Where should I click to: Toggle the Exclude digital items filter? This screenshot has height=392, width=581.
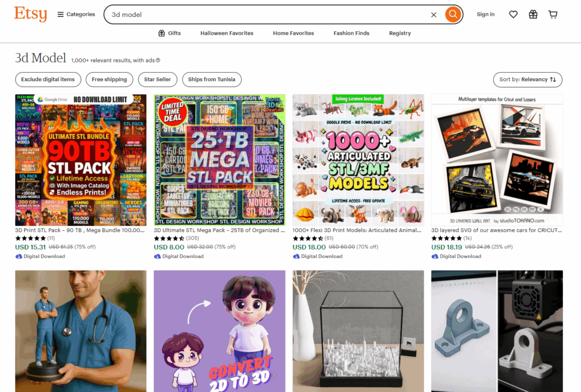tap(48, 79)
